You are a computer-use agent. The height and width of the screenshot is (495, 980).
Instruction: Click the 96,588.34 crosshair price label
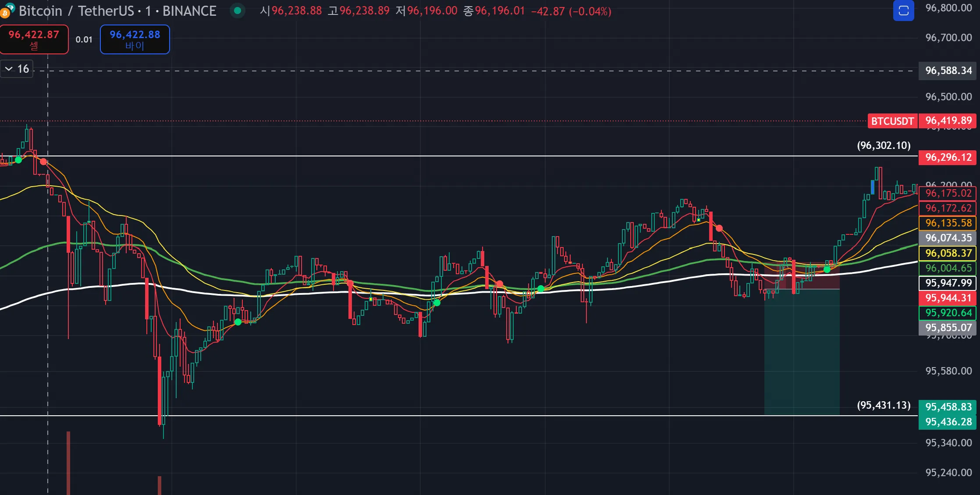[948, 71]
